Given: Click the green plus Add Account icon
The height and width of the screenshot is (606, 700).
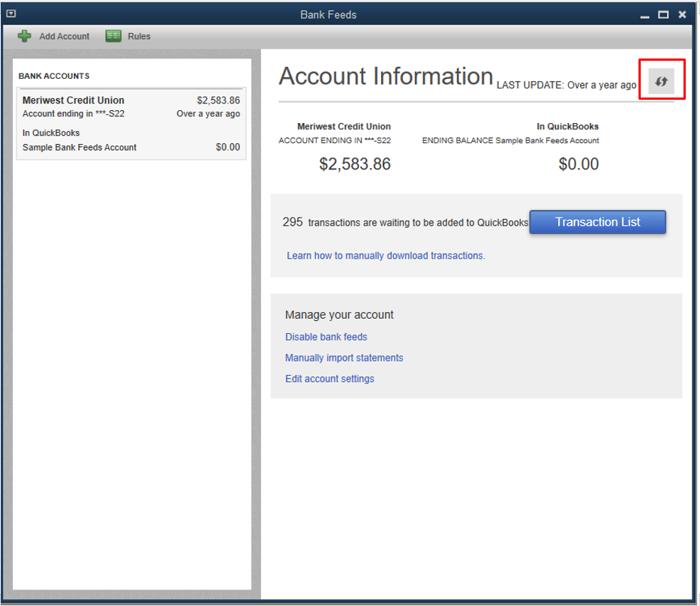Looking at the screenshot, I should tap(24, 36).
